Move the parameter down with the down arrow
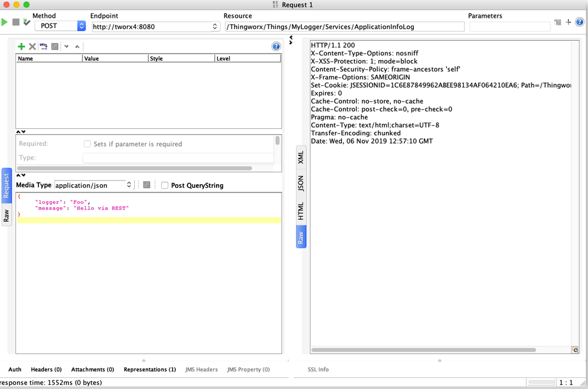This screenshot has height=389, width=588. tap(67, 46)
